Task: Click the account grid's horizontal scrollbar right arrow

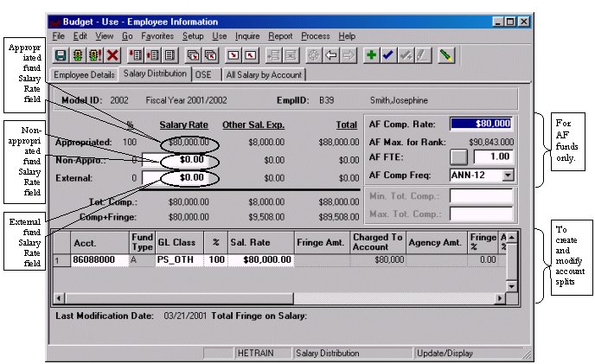Action: coord(499,298)
